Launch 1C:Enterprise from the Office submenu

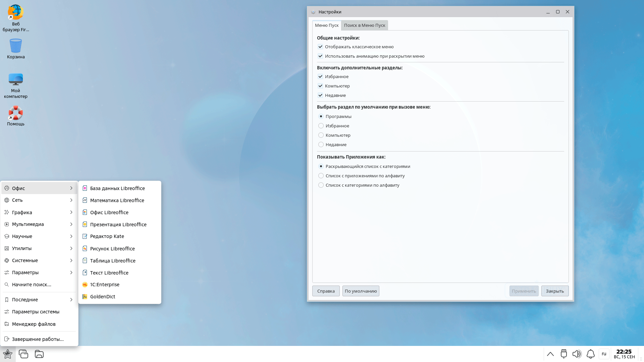[x=105, y=285]
